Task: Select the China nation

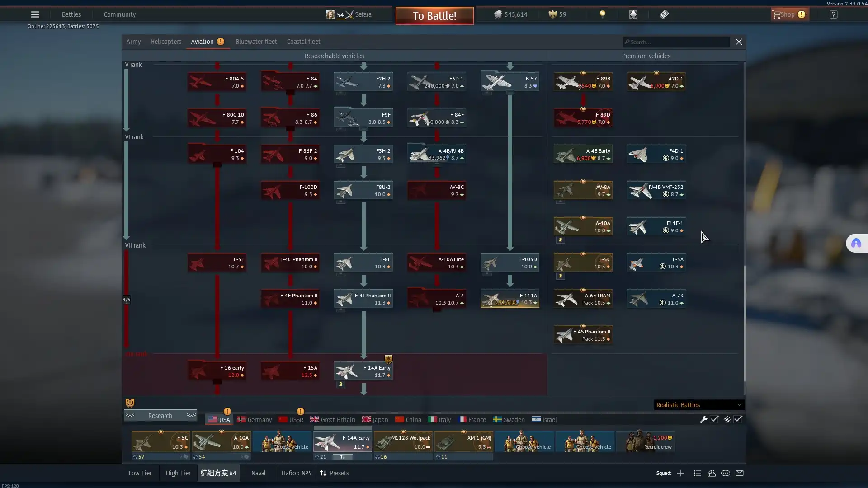Action: click(x=408, y=420)
